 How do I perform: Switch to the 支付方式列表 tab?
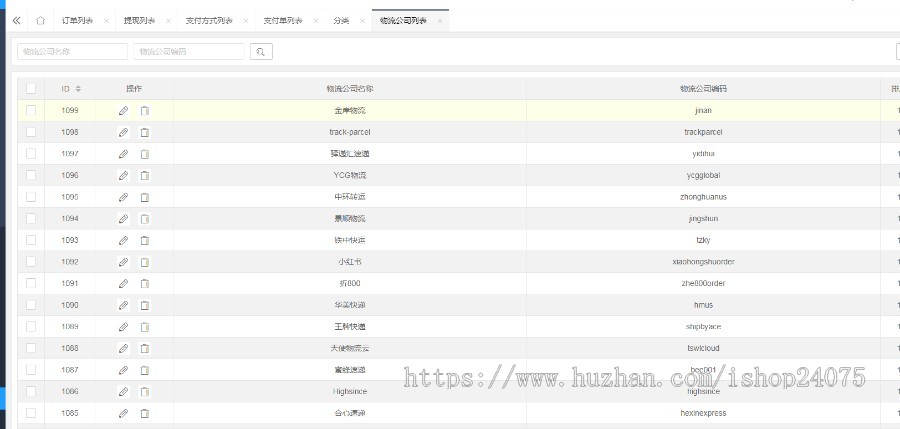(x=209, y=21)
